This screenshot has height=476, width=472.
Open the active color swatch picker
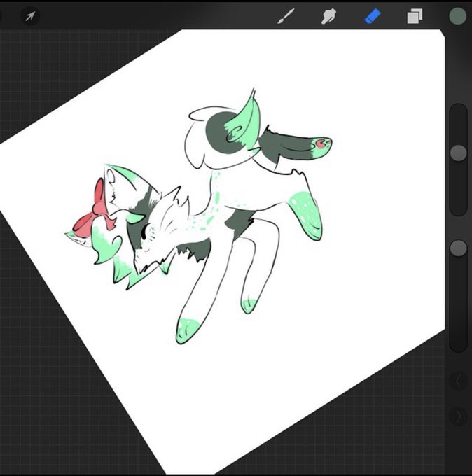(458, 16)
